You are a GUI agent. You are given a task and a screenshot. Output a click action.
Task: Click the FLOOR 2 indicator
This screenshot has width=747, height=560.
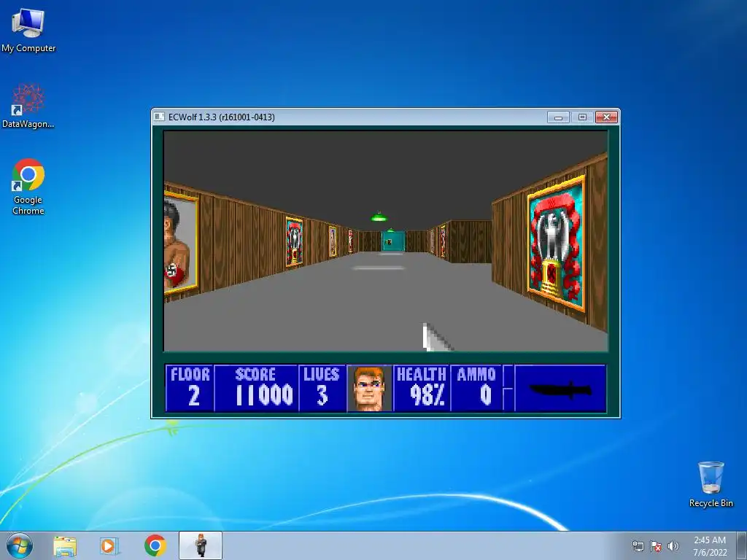point(190,388)
